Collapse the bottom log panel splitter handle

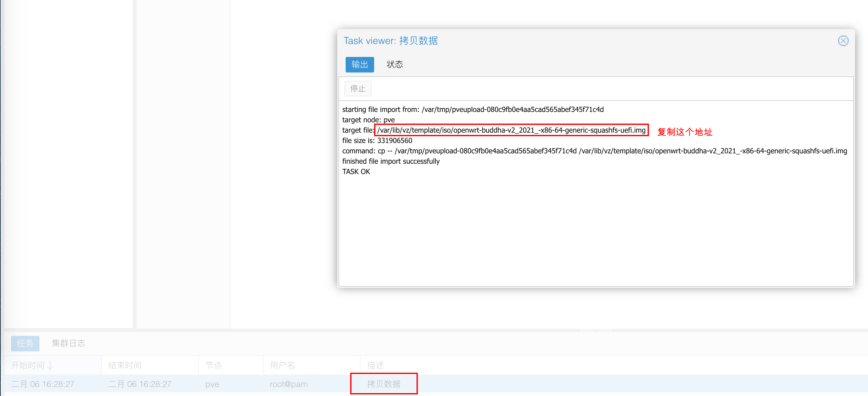click(x=596, y=330)
